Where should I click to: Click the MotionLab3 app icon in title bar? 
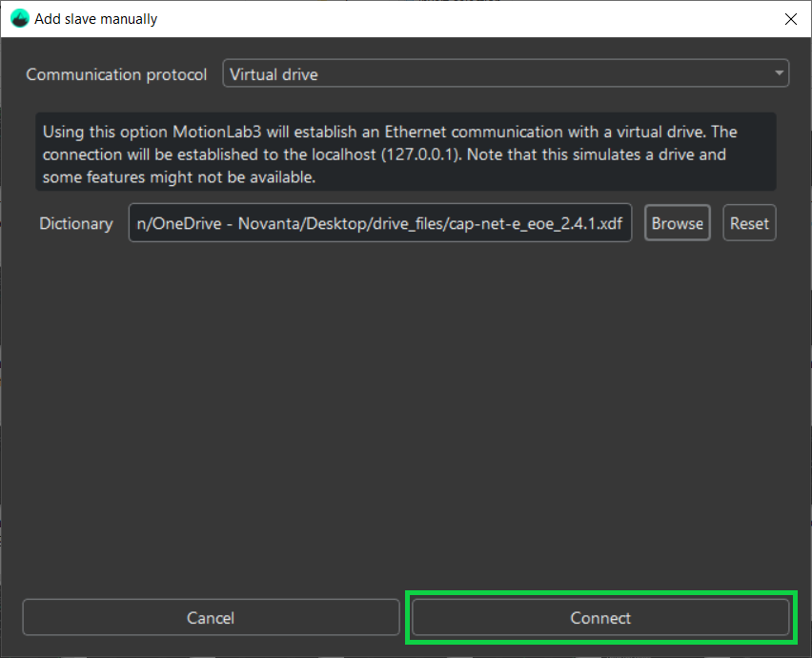pyautogui.click(x=19, y=19)
